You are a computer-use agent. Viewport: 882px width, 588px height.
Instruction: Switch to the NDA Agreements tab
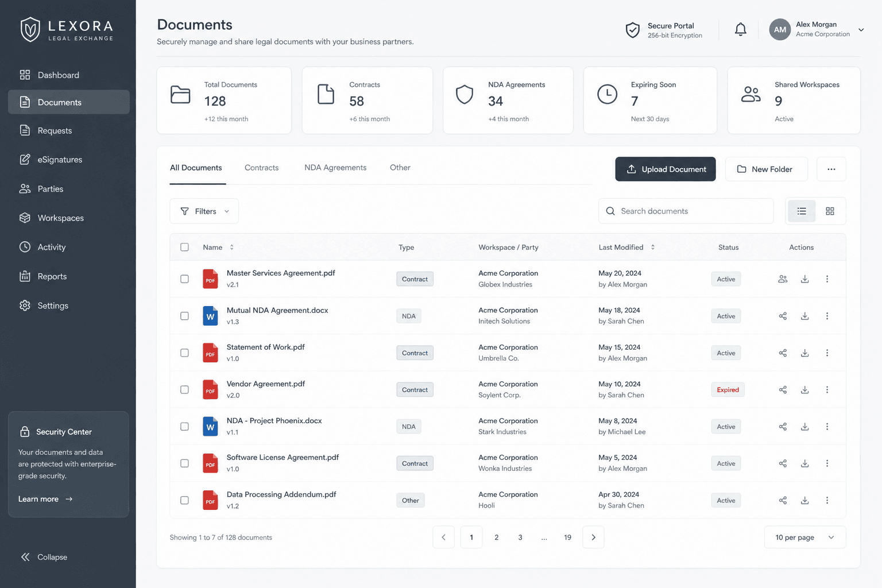pyautogui.click(x=335, y=168)
